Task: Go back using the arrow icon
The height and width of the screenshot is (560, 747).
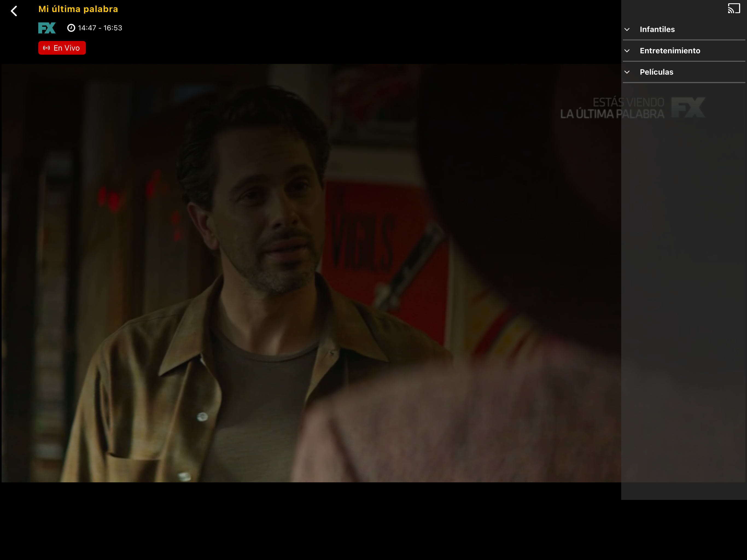Action: point(14,11)
